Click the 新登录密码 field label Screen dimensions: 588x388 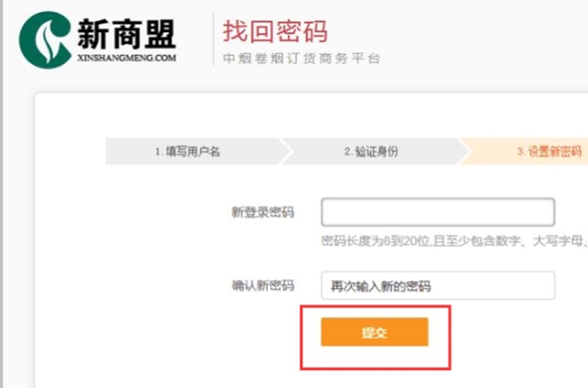pyautogui.click(x=263, y=212)
